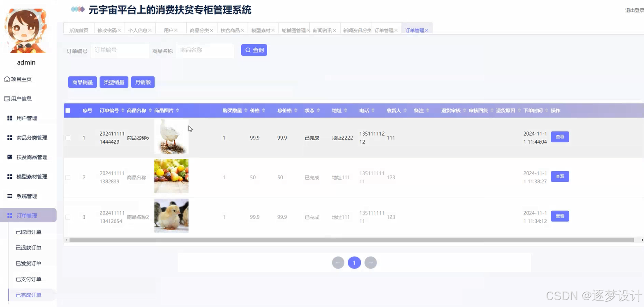
Task: Select the 模型素材管理 grid icon
Action: click(x=9, y=176)
